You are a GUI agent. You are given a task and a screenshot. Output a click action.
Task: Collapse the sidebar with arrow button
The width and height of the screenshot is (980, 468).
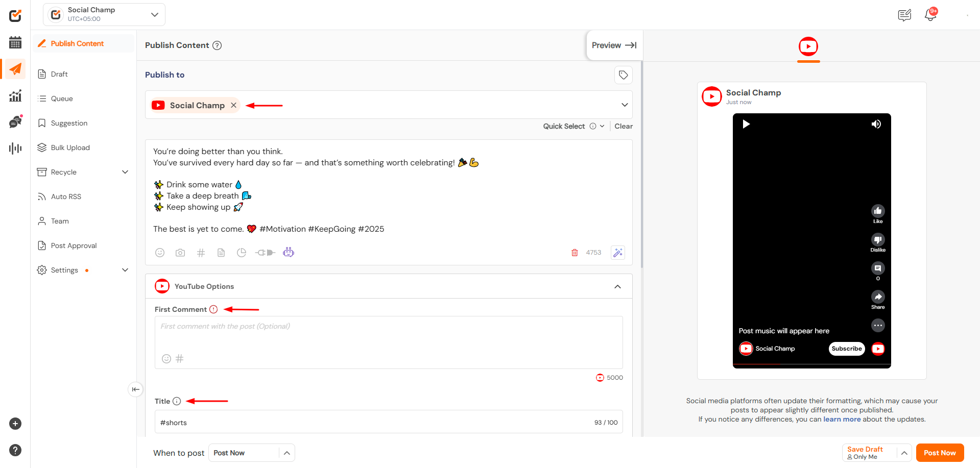pyautogui.click(x=135, y=389)
